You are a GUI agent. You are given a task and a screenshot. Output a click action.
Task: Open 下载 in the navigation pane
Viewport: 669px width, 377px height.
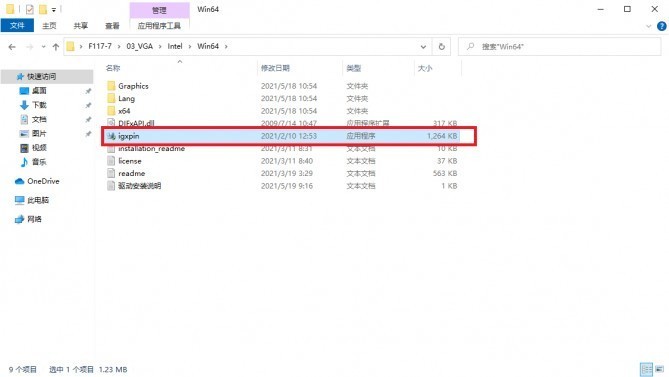39,105
